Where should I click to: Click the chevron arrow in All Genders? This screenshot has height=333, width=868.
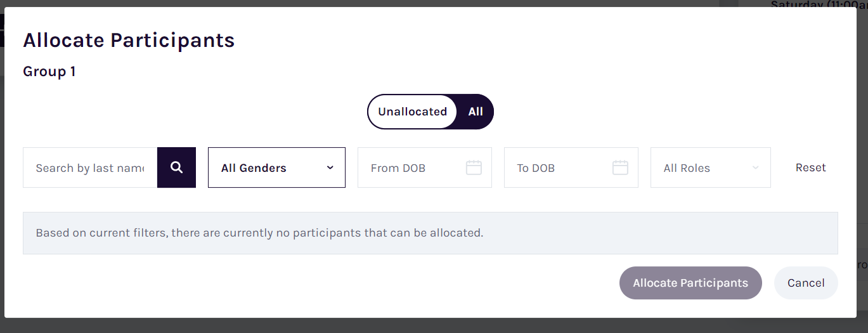[330, 167]
